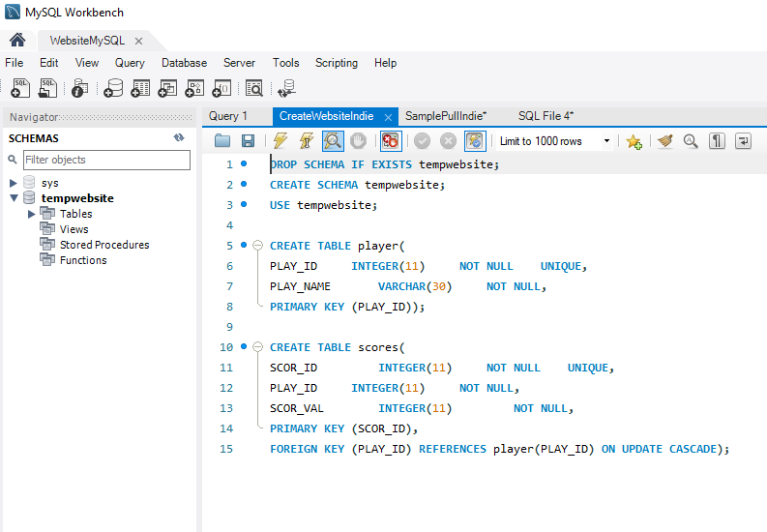Save the script with floppy disk icon
This screenshot has height=532, width=767.
249,141
